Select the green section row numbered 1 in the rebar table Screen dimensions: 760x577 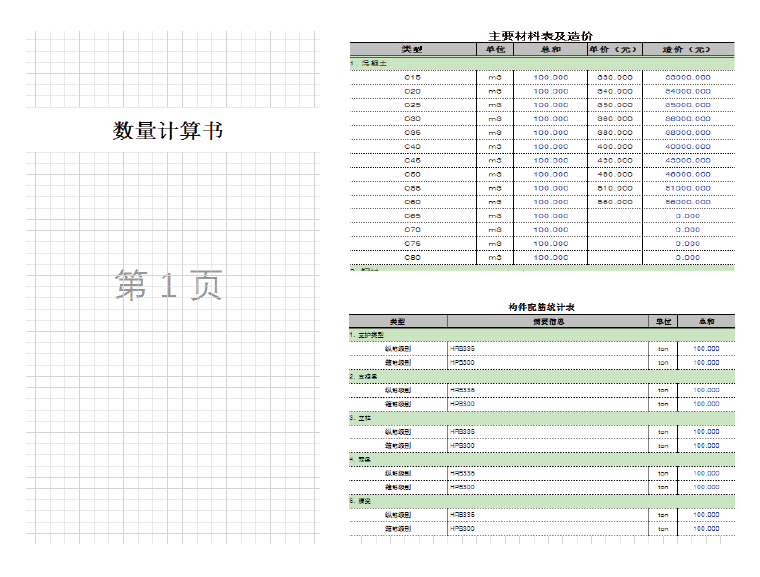(542, 336)
